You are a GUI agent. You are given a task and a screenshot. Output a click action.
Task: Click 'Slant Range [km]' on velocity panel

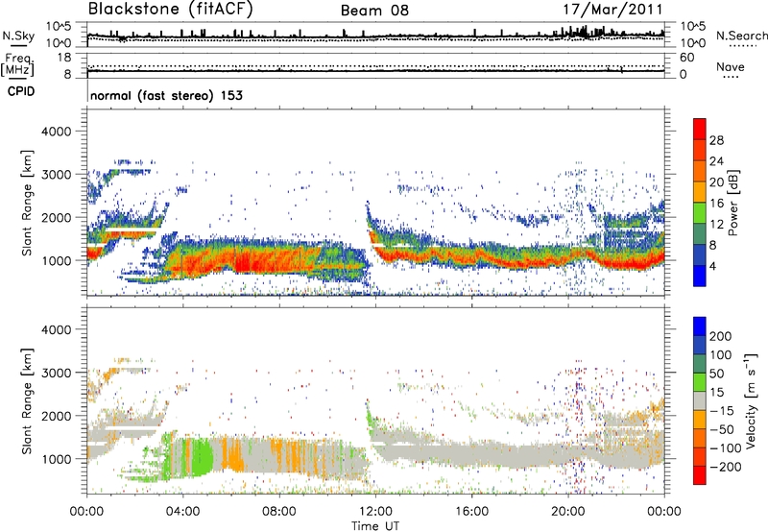click(x=27, y=401)
